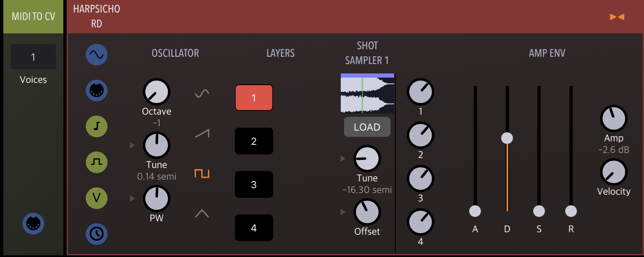Select layer 4
This screenshot has width=644, height=257.
[254, 228]
